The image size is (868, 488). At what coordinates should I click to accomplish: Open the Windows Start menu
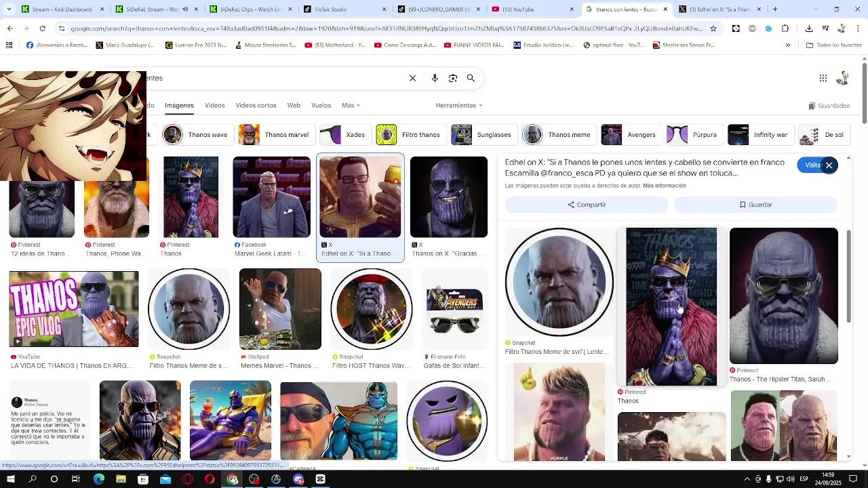click(10, 479)
